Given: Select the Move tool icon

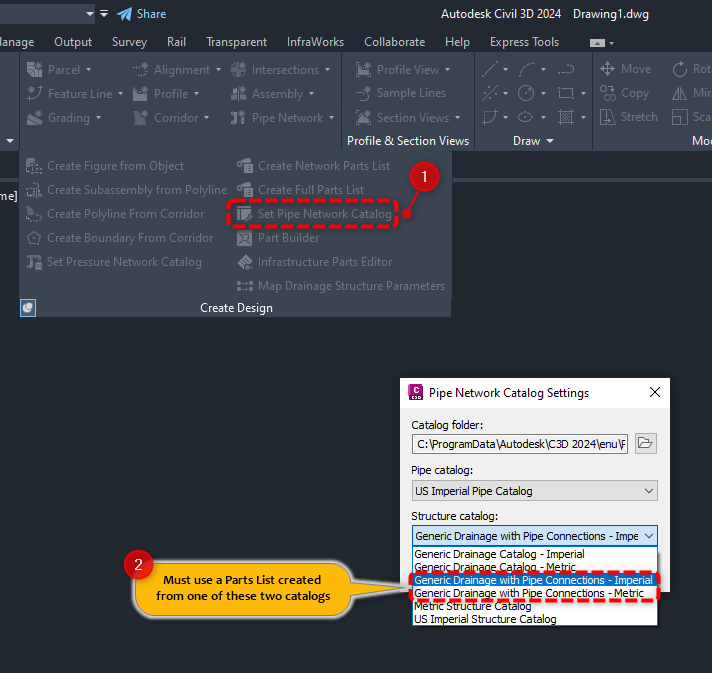Looking at the screenshot, I should [x=608, y=69].
